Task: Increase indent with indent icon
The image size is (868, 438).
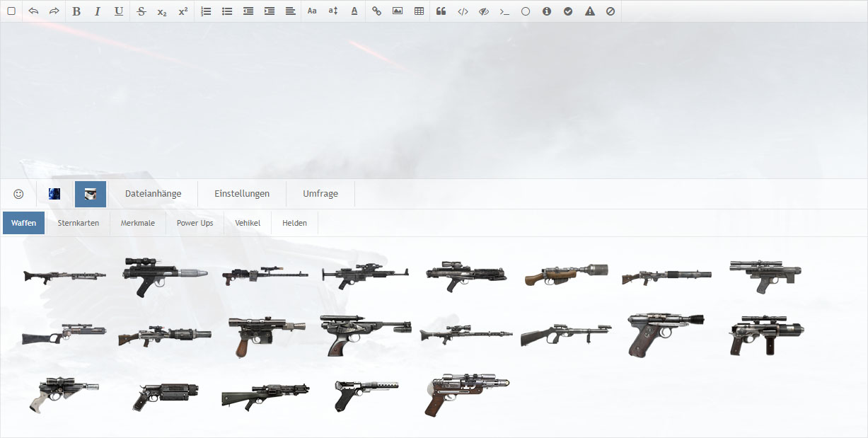Action: [x=270, y=11]
